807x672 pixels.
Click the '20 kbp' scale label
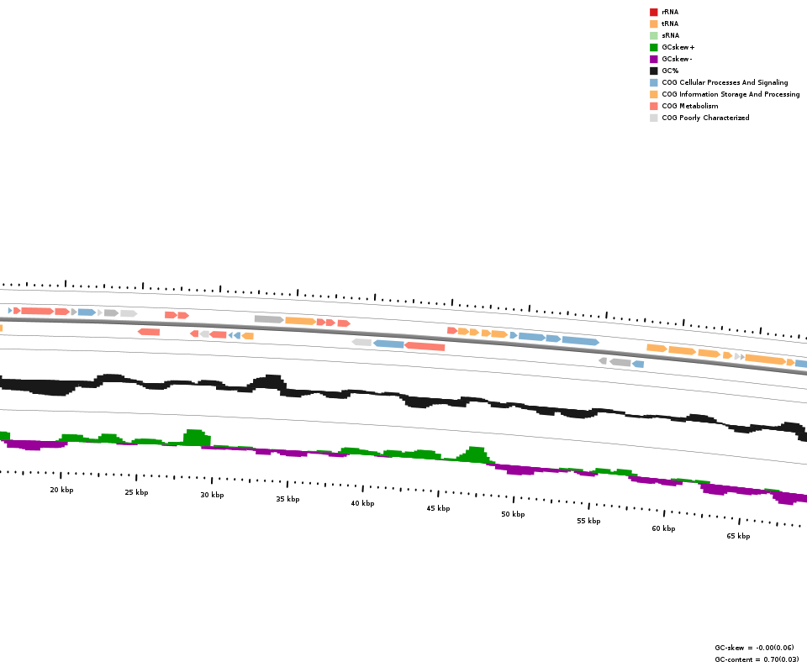point(61,490)
